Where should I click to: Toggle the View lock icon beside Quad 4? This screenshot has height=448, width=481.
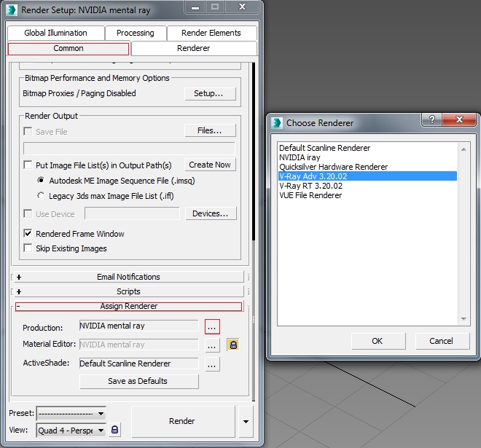coord(114,430)
